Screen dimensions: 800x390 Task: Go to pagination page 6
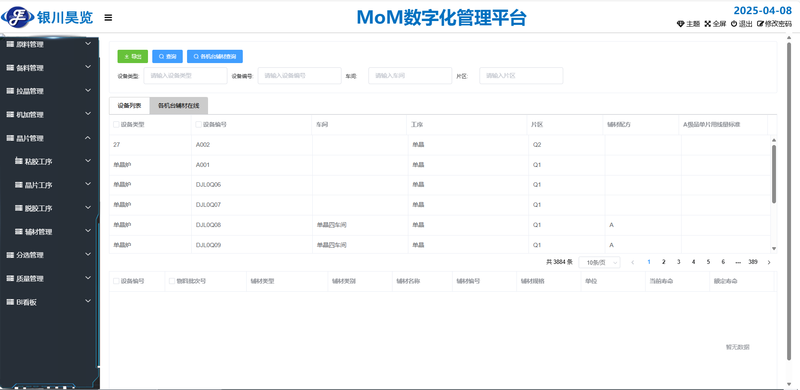click(x=723, y=262)
